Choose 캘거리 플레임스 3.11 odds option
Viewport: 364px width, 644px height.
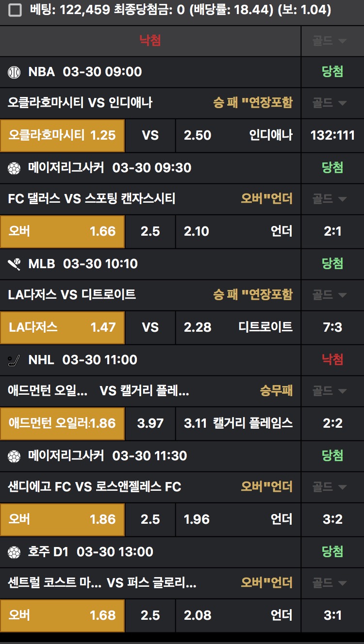coord(238,423)
